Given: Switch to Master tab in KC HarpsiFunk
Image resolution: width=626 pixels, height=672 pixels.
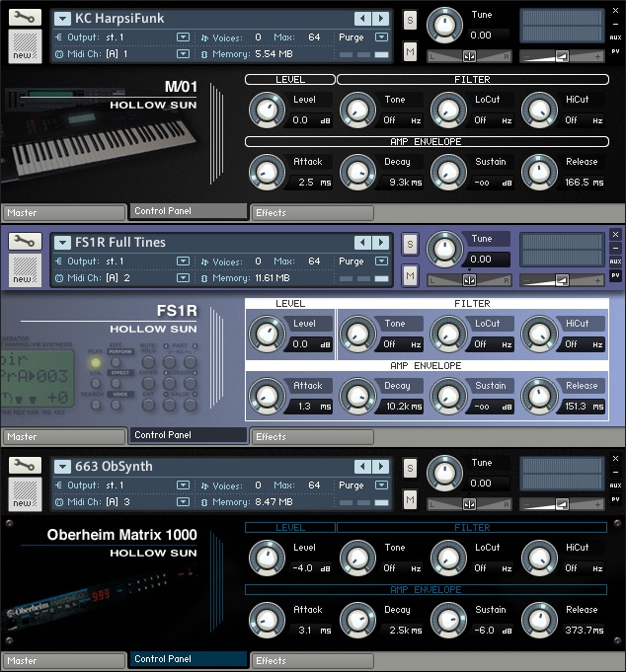Looking at the screenshot, I should [x=64, y=212].
